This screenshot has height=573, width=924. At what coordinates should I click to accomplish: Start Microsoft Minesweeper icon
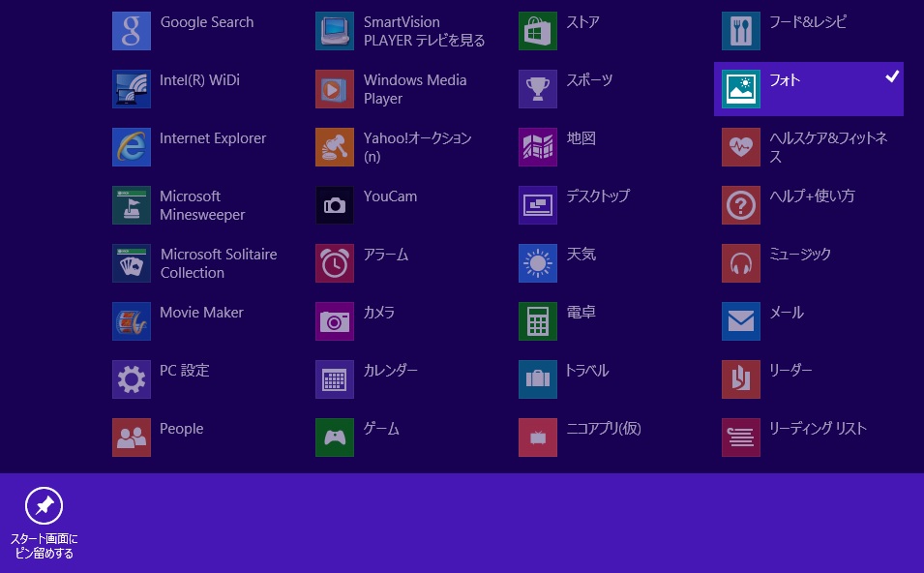tap(132, 205)
